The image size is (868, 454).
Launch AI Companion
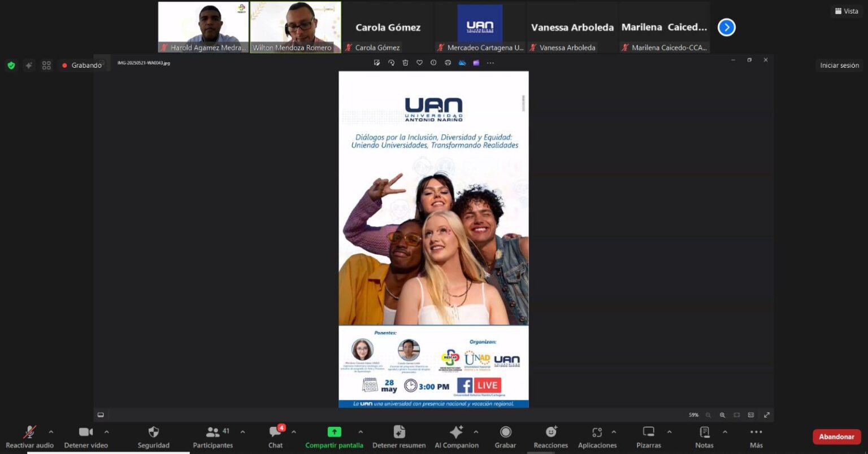click(x=456, y=433)
